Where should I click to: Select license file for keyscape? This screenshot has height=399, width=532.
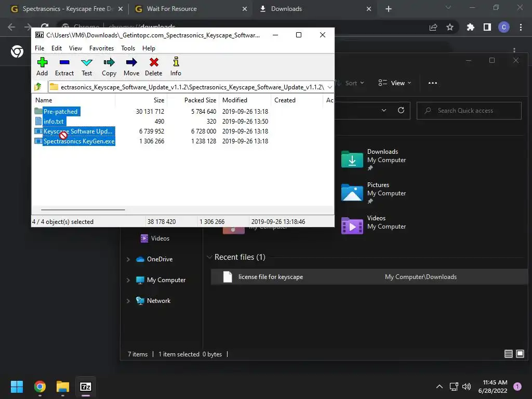pos(369,277)
